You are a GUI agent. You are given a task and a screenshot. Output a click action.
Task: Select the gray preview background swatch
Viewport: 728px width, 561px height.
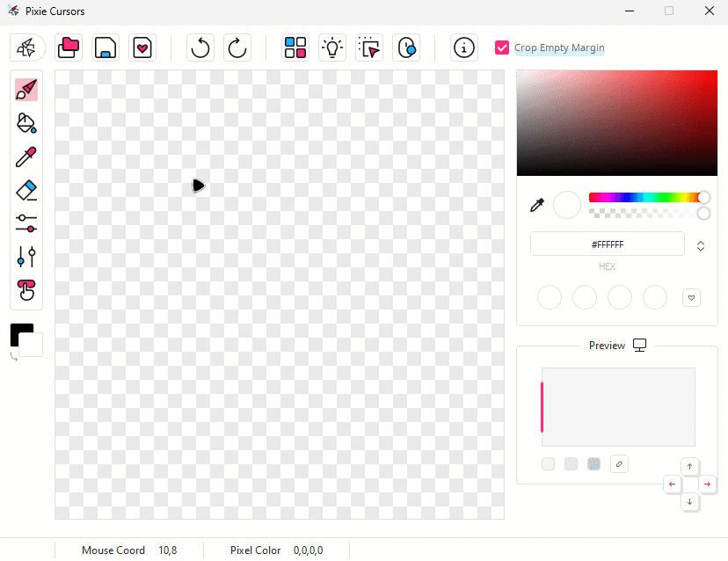(571, 464)
